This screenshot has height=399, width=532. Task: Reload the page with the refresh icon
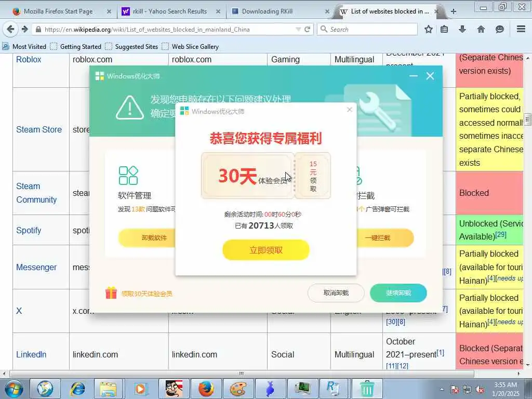pyautogui.click(x=308, y=29)
